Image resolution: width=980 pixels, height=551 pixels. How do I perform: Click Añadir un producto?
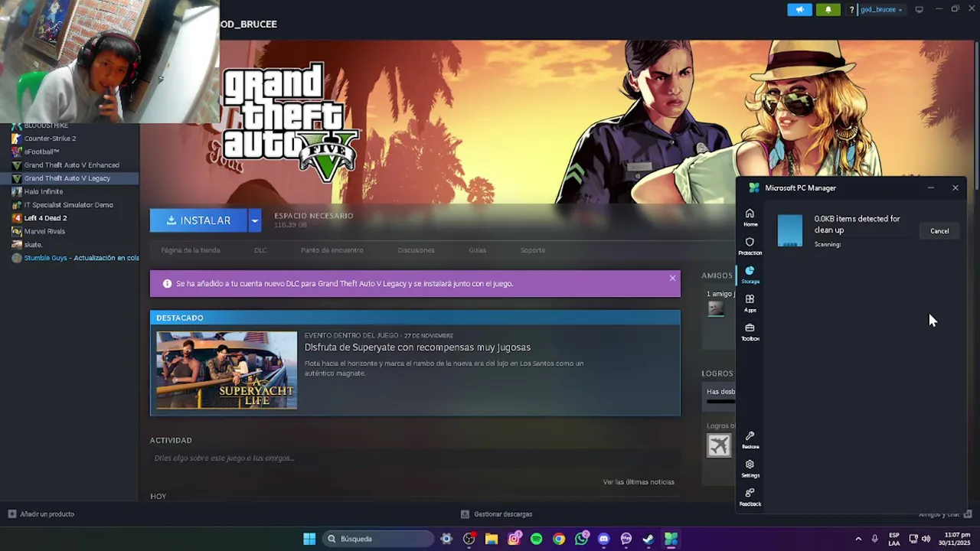coord(41,514)
